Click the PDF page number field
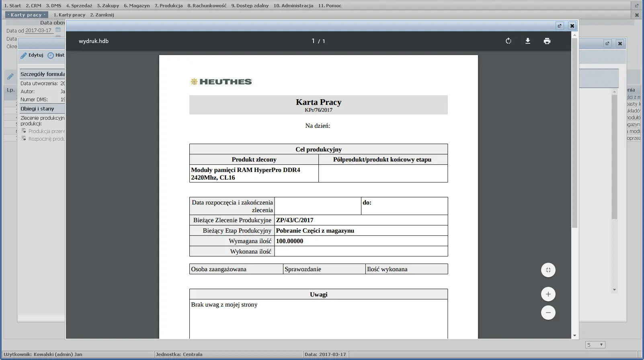Screen dimensions: 644x360 tap(313, 41)
